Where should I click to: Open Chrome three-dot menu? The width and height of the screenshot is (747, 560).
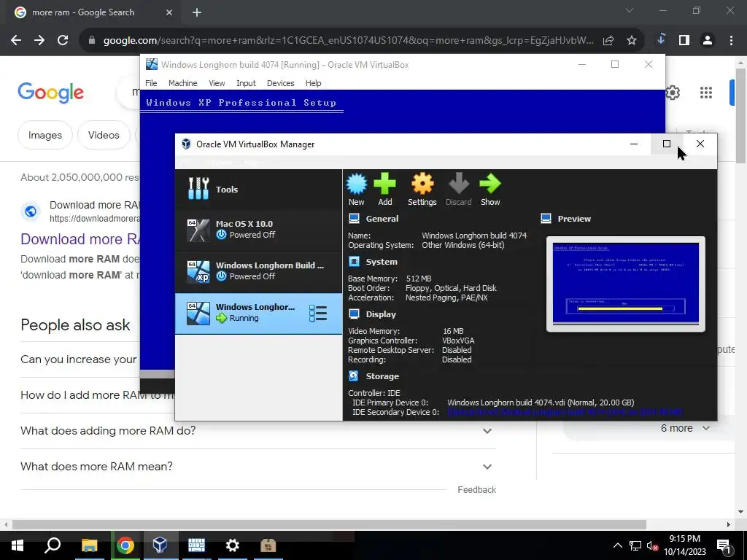click(x=731, y=41)
